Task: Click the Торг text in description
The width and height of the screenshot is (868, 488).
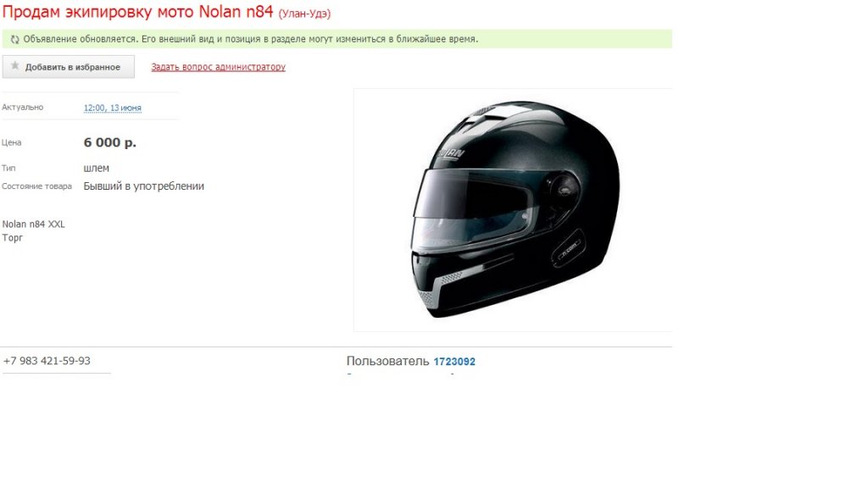Action: pos(12,238)
